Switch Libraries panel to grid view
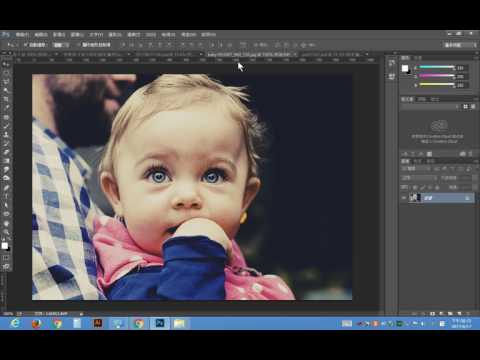Viewport: 480px width, 360px height. (465, 107)
